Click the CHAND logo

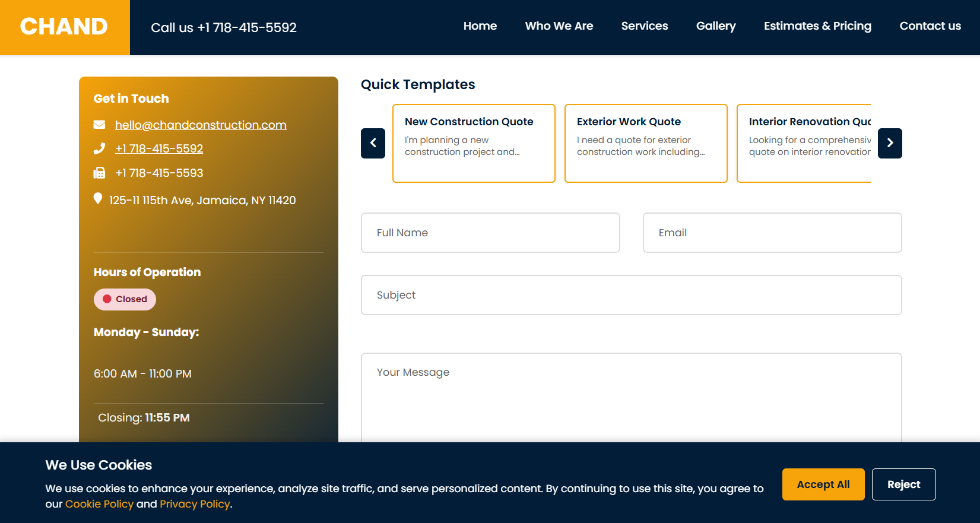point(64,27)
